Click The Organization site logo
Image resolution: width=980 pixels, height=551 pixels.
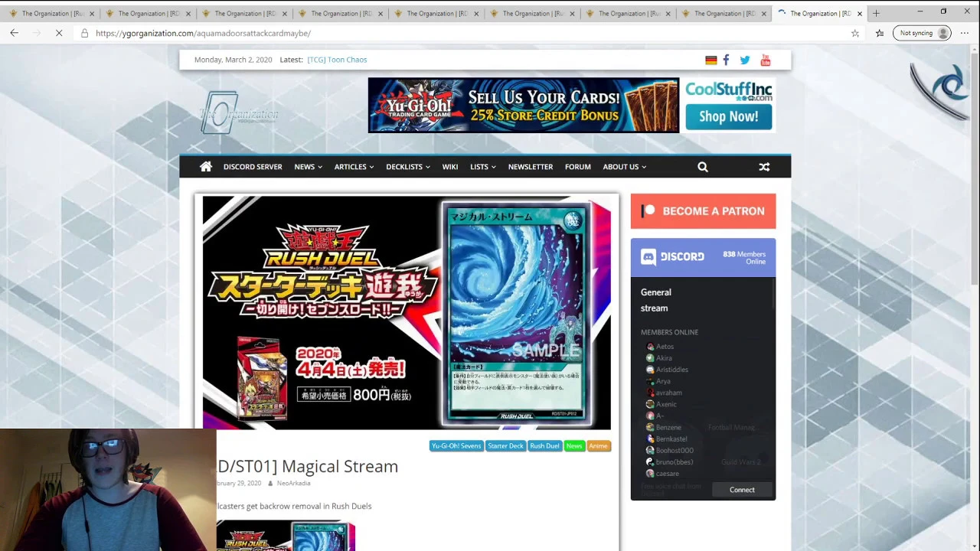238,112
